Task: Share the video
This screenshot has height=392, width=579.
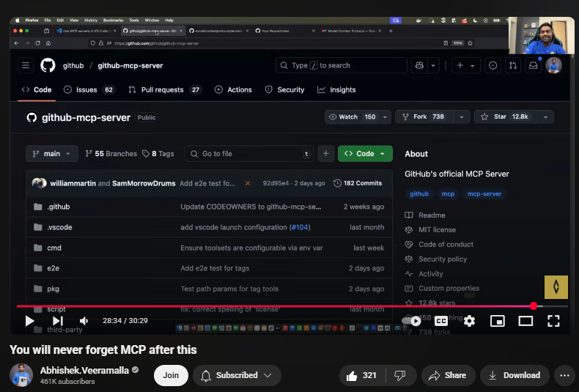Action: pos(448,375)
